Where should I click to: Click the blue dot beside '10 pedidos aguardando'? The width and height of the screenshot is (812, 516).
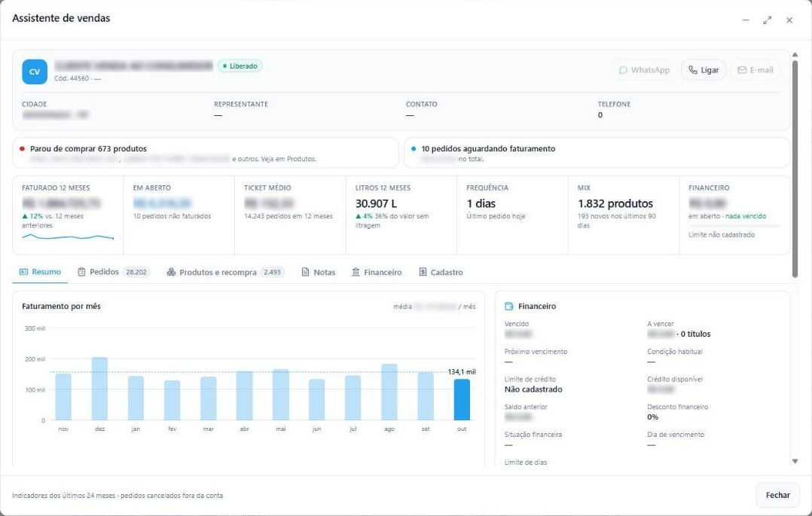click(x=414, y=148)
